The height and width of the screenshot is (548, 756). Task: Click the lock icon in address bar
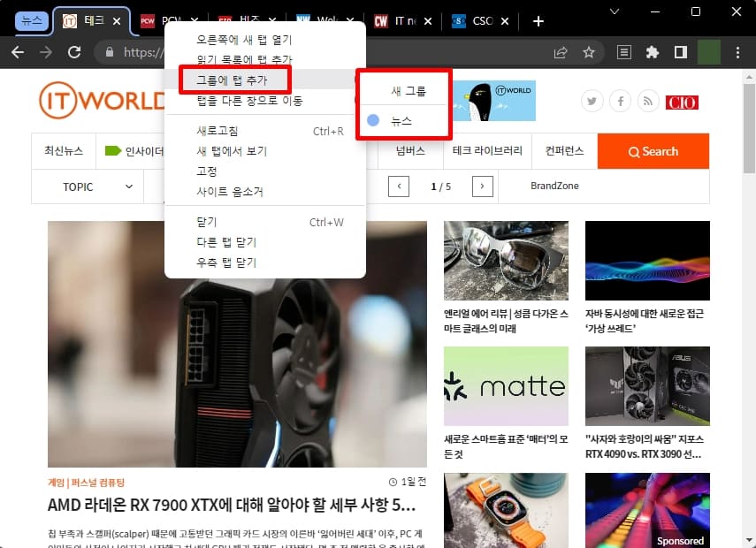point(110,52)
